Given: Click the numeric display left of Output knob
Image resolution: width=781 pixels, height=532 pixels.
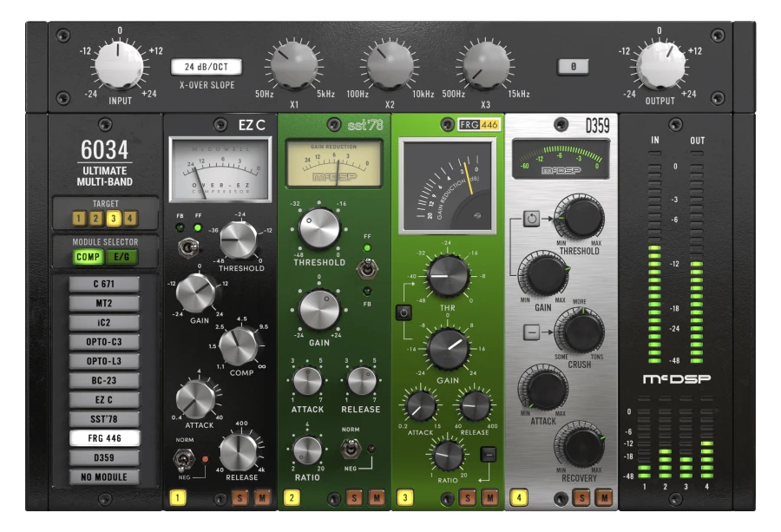Looking at the screenshot, I should pyautogui.click(x=573, y=66).
